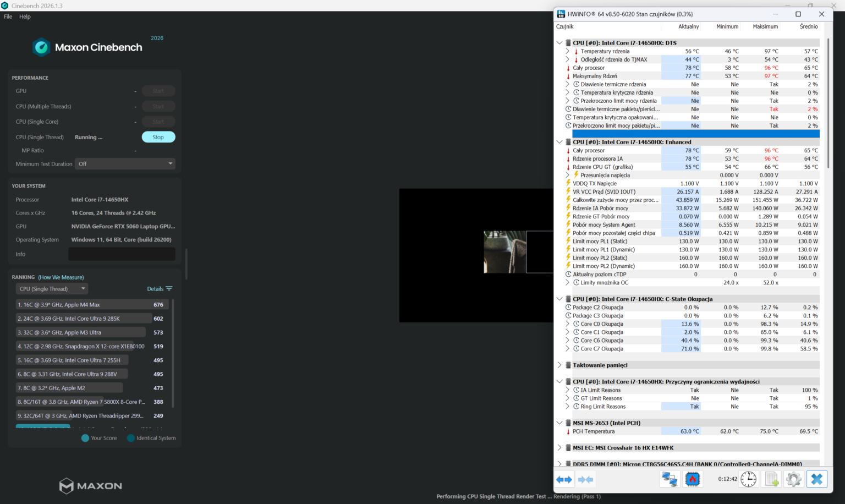Open the Minimum Test Duration dropdown
Viewport: 845px width, 504px height.
point(125,164)
